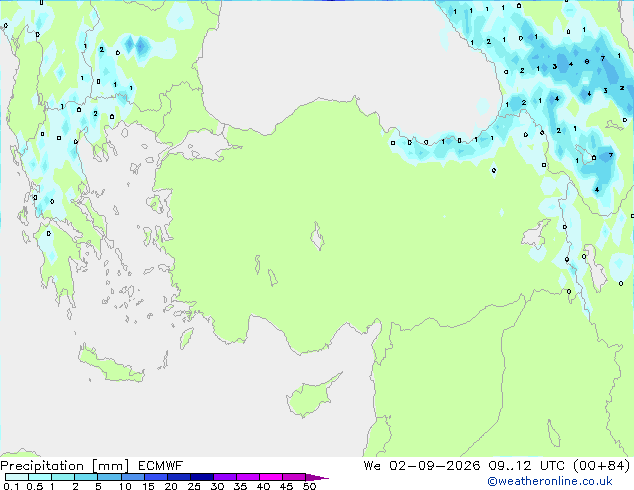Select the 40-45 mm pink legend swatch
Viewport: 634px width, 490px height.
tap(271, 477)
